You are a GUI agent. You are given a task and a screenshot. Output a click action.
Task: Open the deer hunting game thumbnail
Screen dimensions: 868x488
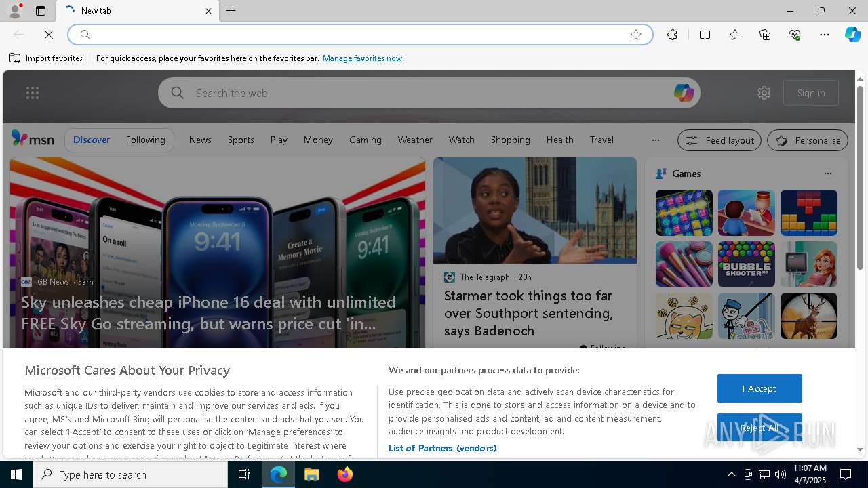click(809, 316)
